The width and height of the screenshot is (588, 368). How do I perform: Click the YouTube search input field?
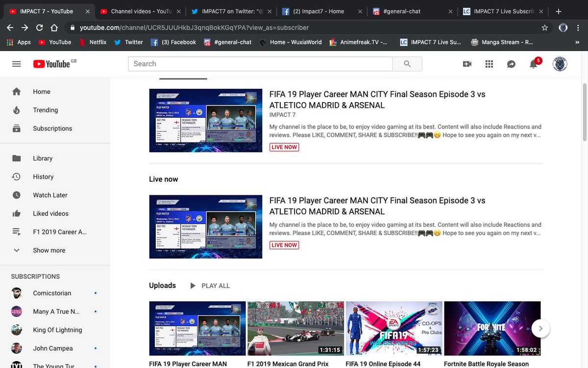tap(260, 64)
